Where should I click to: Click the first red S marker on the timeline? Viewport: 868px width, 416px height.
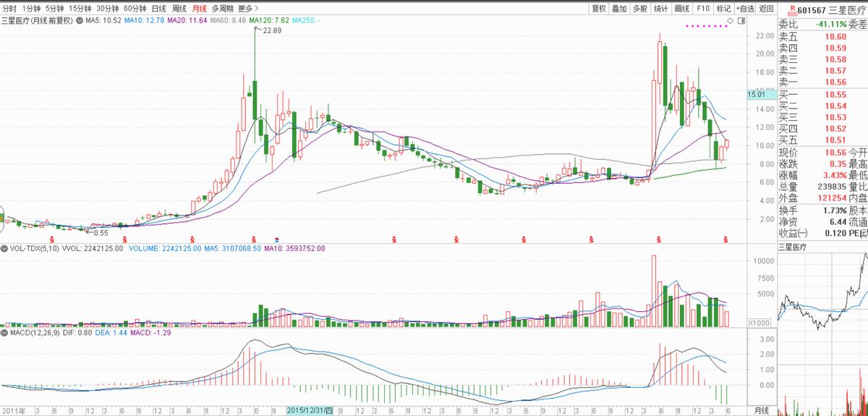51,239
